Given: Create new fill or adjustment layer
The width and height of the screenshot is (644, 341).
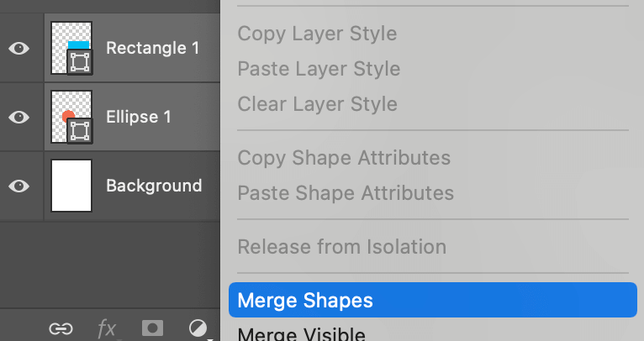Looking at the screenshot, I should 198,328.
